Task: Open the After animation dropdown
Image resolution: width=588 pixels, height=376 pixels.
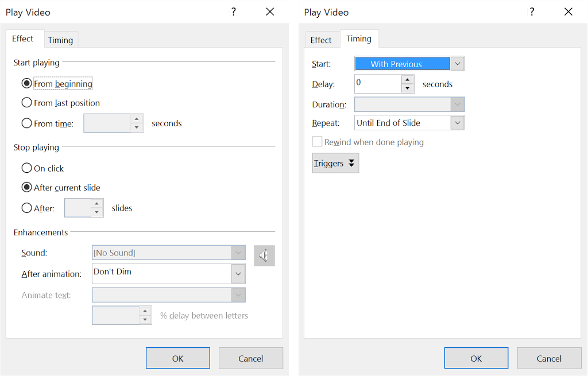Action: click(238, 274)
